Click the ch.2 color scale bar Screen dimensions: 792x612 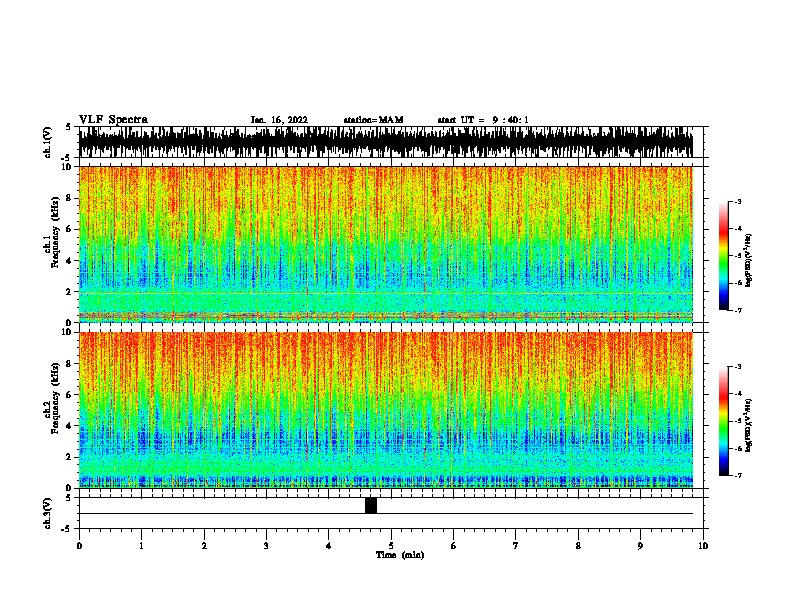click(x=723, y=421)
